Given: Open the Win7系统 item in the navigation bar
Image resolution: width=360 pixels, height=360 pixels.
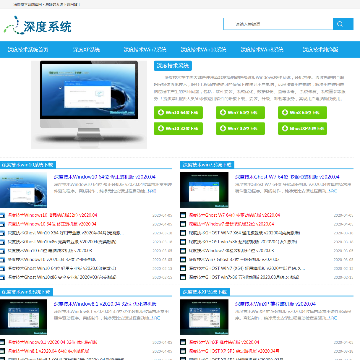Looking at the screenshot, I should [145, 50].
